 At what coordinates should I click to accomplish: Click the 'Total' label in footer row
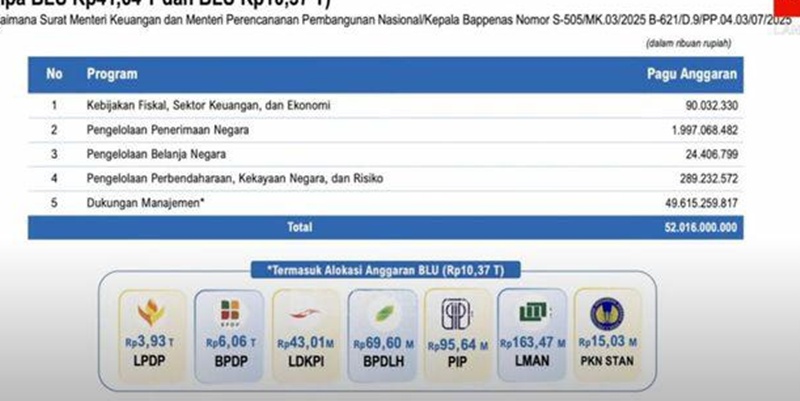(x=299, y=227)
